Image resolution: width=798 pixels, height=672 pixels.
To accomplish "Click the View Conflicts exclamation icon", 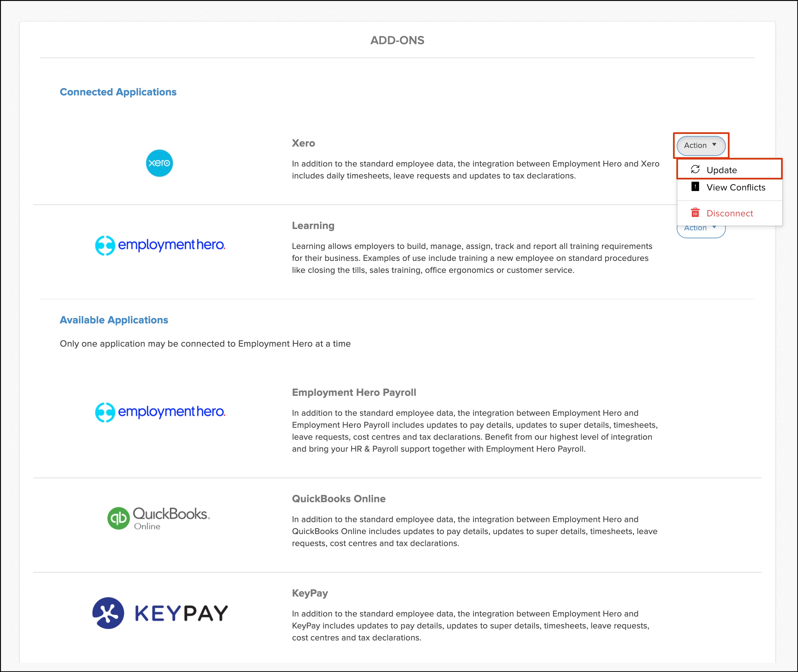I will [x=695, y=187].
